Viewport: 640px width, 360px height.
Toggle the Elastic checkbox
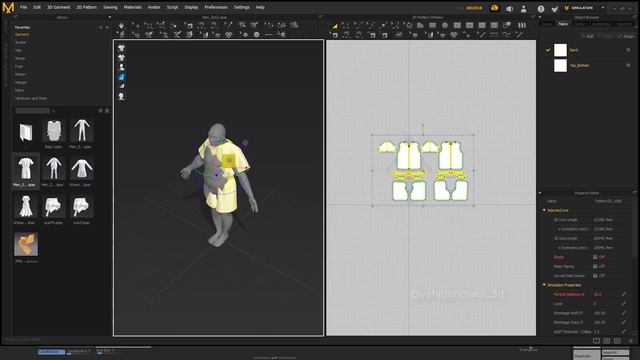pos(595,257)
